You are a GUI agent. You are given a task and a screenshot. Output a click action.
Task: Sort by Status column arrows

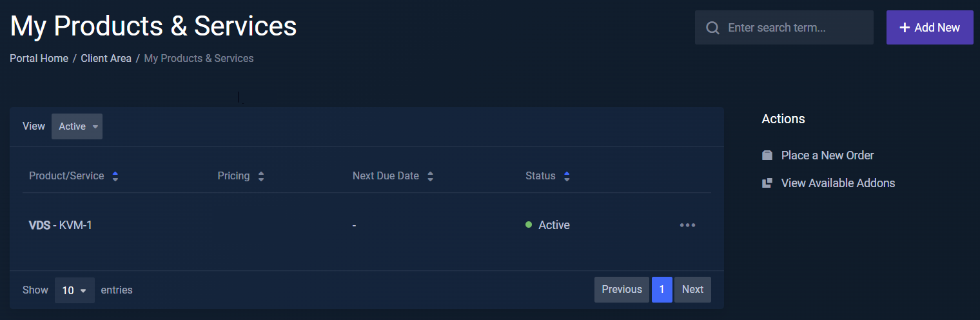pyautogui.click(x=567, y=176)
